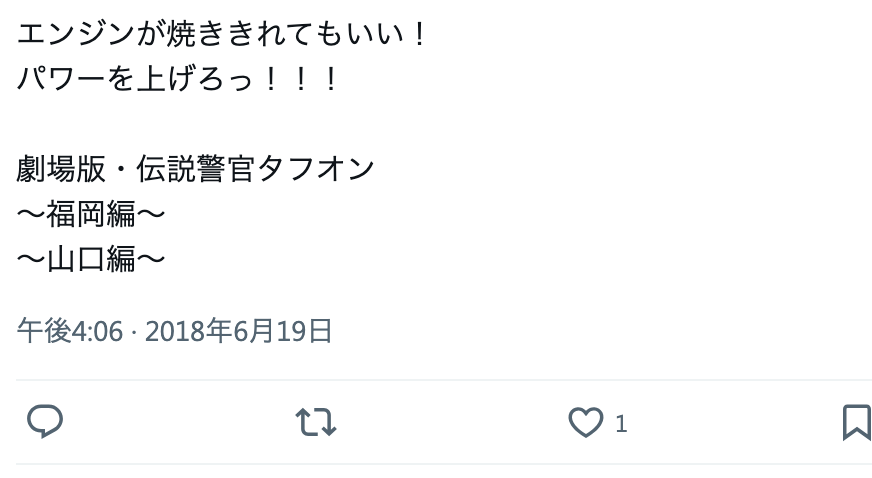
Task: Bookmark this tweet
Action: tap(857, 422)
